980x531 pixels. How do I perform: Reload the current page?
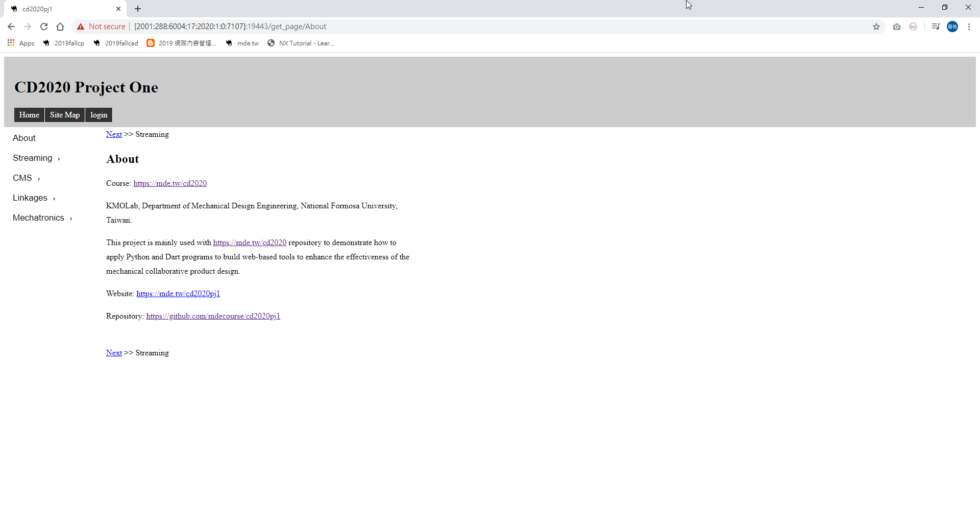click(x=44, y=27)
